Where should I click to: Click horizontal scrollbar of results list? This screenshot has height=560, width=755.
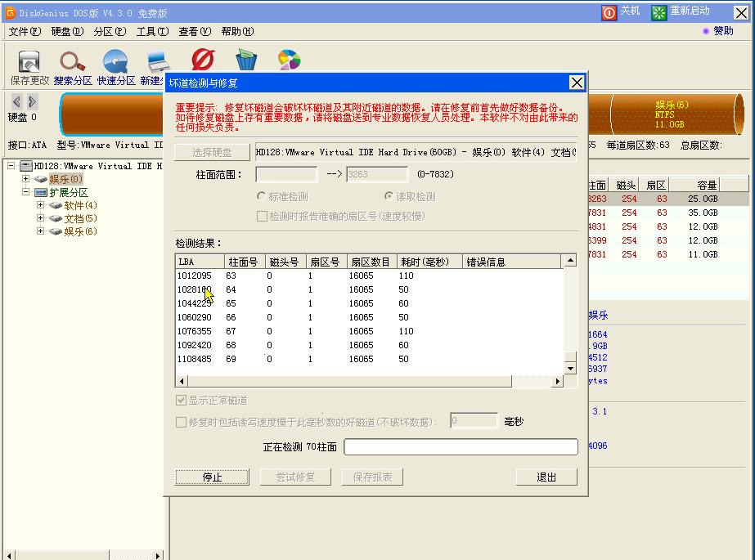(369, 381)
